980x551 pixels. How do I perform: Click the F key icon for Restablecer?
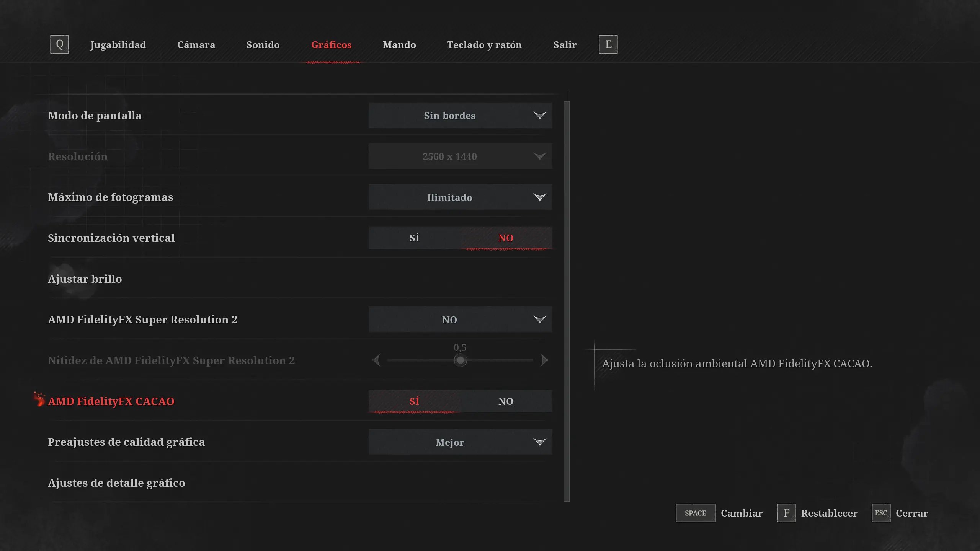pyautogui.click(x=786, y=513)
